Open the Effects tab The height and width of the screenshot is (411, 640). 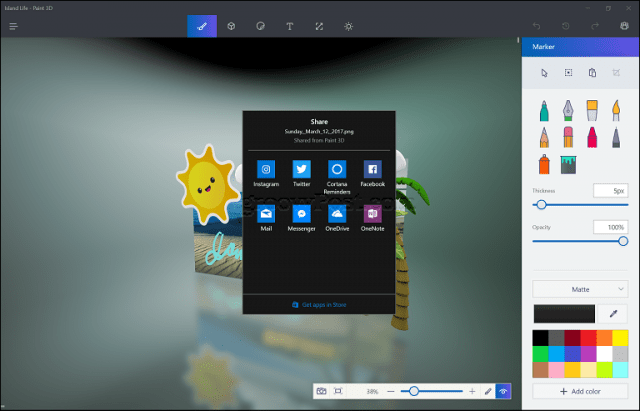348,27
